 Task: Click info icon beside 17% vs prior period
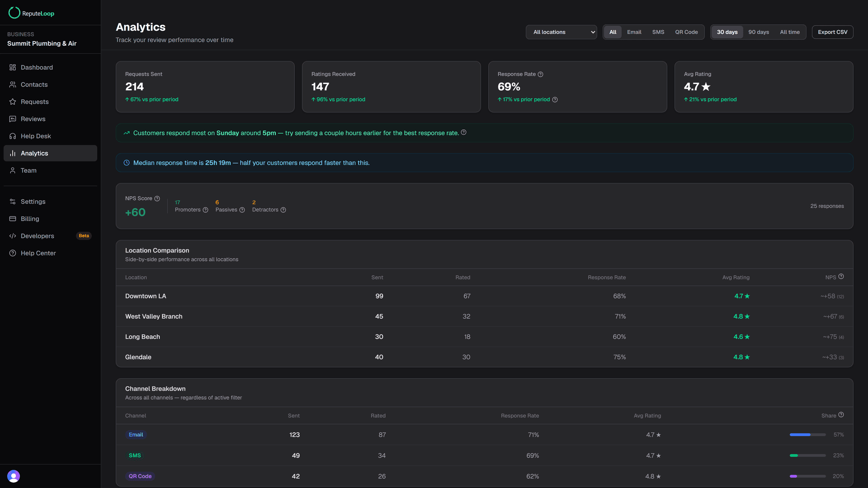click(x=555, y=99)
